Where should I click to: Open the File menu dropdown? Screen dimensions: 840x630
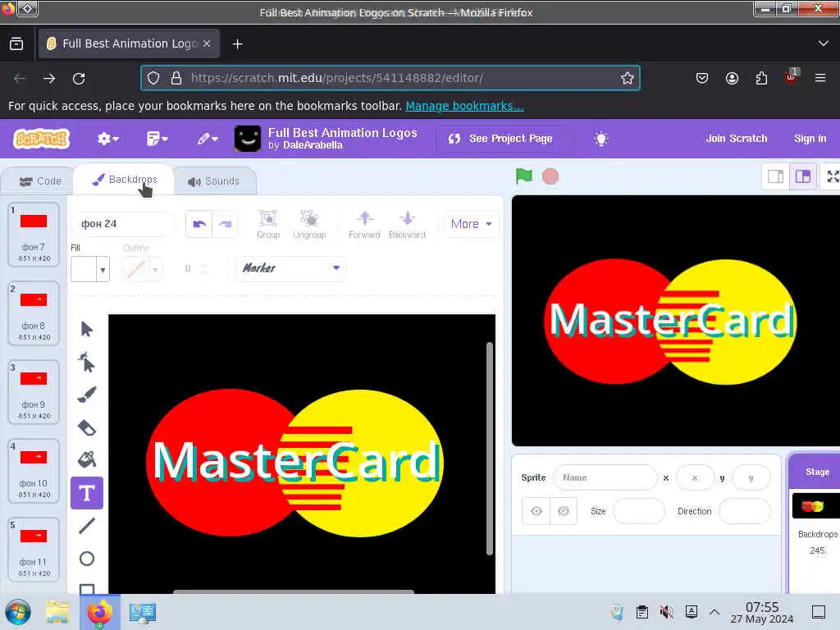[x=157, y=139]
